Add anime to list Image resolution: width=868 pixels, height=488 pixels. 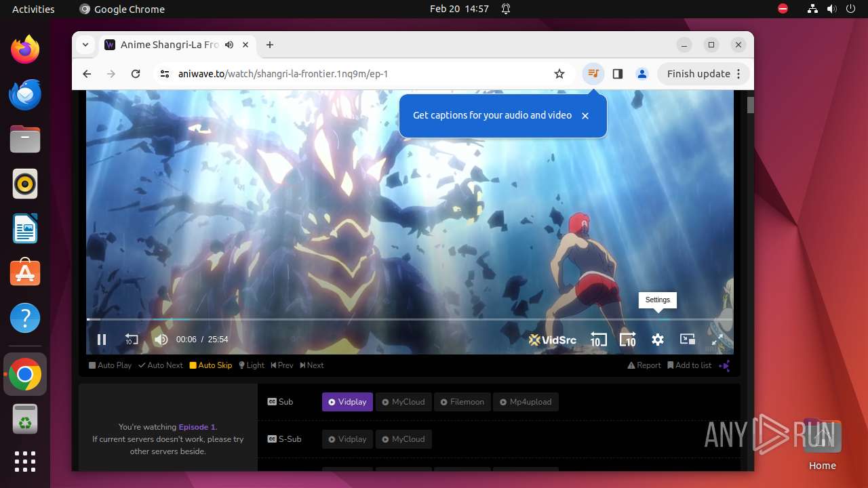point(690,365)
